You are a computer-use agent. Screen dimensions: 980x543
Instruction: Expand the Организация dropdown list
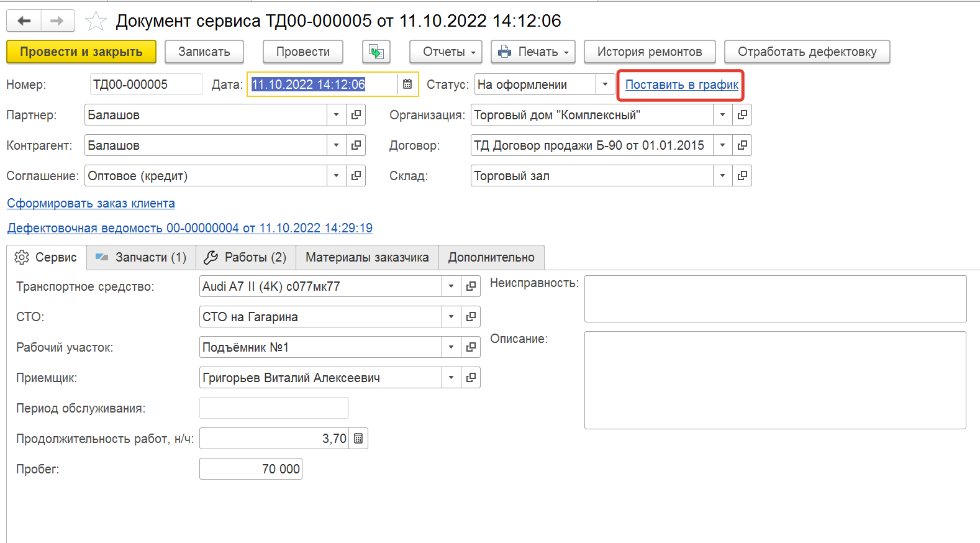tap(722, 115)
